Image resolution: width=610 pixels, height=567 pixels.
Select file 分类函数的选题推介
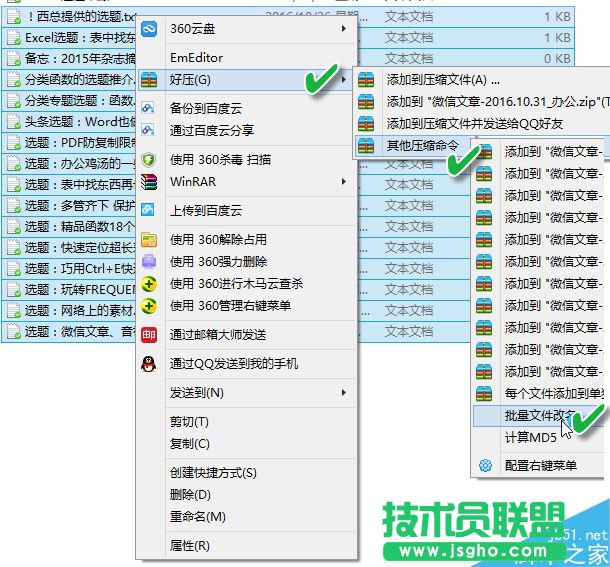[80, 79]
